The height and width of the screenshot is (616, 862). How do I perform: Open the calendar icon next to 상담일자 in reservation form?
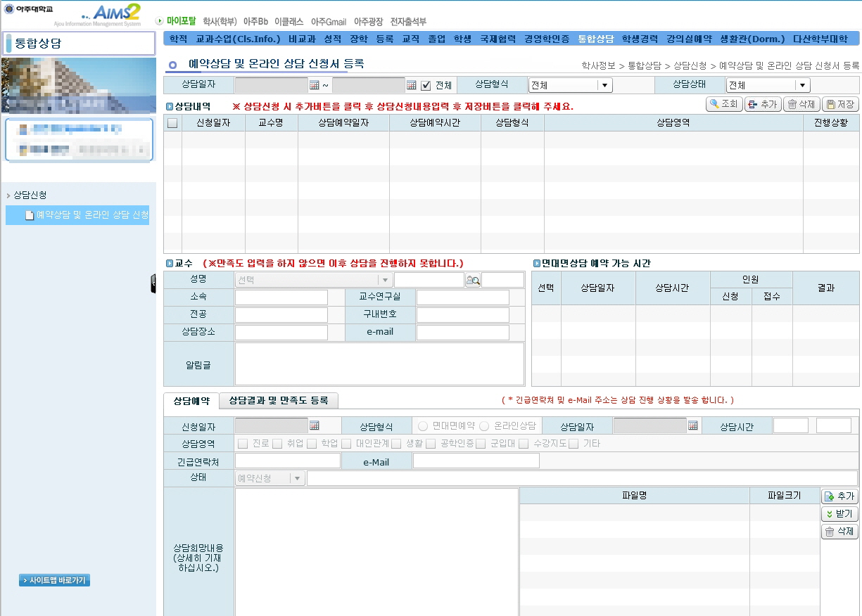pyautogui.click(x=693, y=425)
